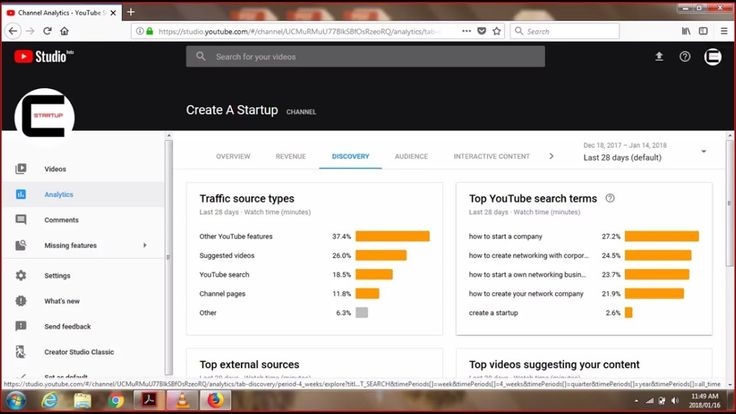Click Send feedback in the sidebar

(x=68, y=326)
